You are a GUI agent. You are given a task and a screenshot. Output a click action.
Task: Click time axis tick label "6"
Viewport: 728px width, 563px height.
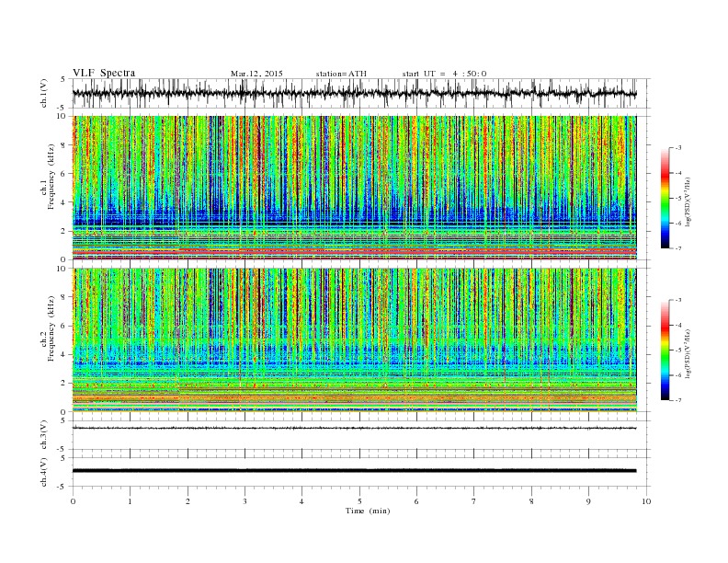point(416,501)
